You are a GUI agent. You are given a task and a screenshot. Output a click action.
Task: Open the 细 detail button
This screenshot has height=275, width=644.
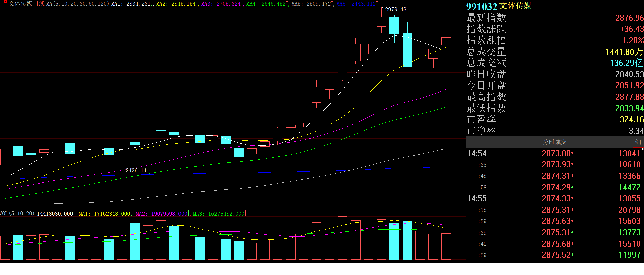click(638, 142)
